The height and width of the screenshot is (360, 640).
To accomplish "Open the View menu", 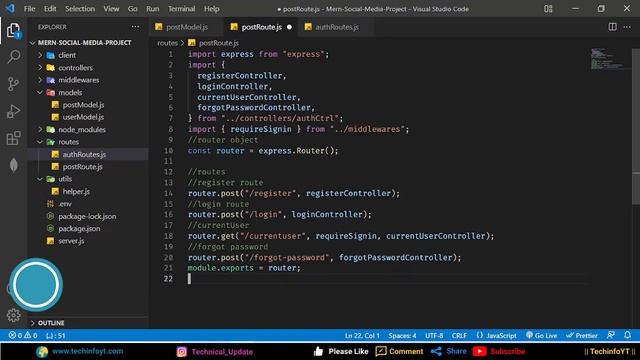I will click(x=111, y=9).
